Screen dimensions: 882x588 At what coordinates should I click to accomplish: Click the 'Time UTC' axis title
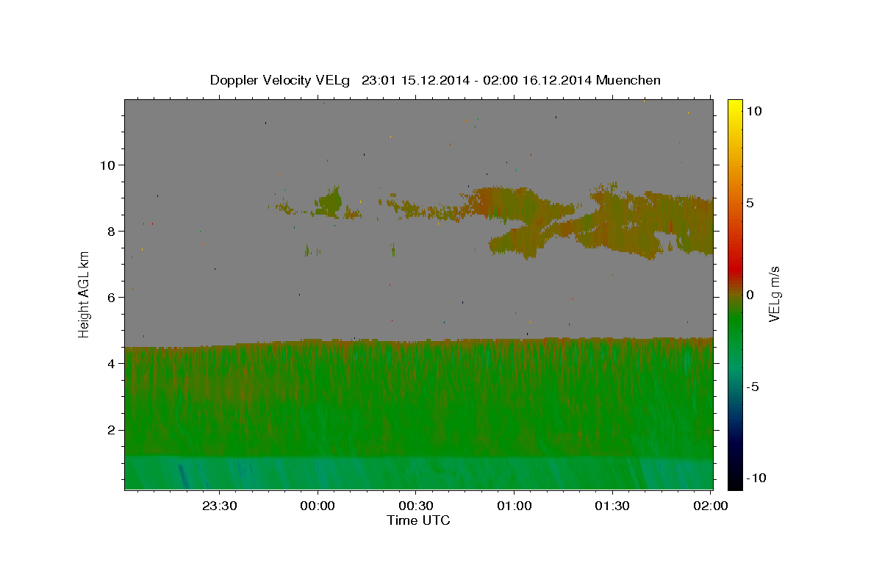click(x=418, y=520)
